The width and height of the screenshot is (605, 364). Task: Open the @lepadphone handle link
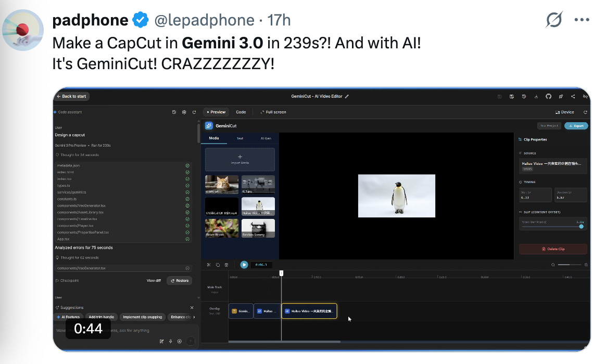205,20
